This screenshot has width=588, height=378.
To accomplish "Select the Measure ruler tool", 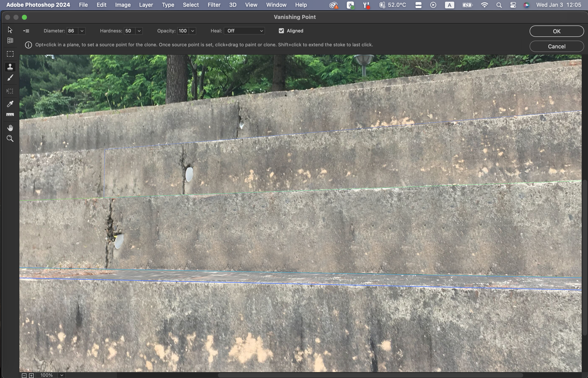I will [x=10, y=115].
